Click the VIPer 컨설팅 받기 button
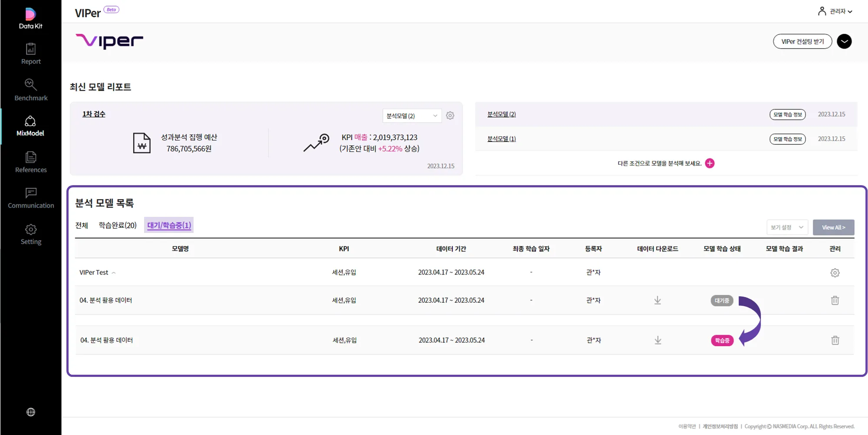 [x=802, y=42]
